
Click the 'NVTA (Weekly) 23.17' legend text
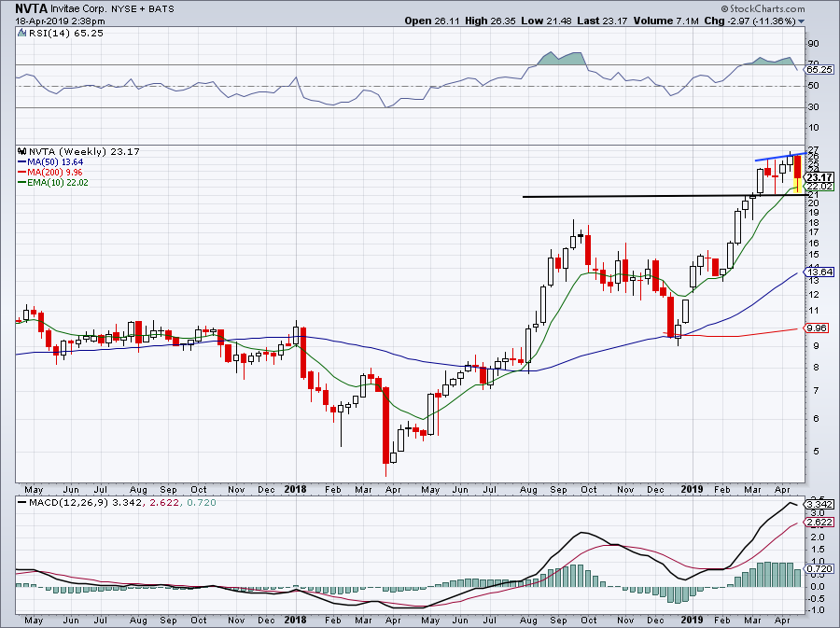[84, 151]
